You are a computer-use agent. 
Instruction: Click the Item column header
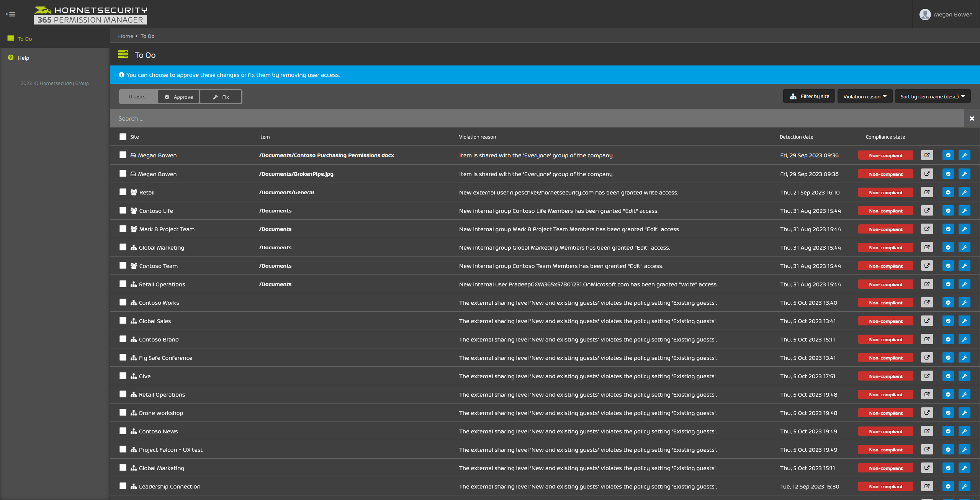(264, 137)
